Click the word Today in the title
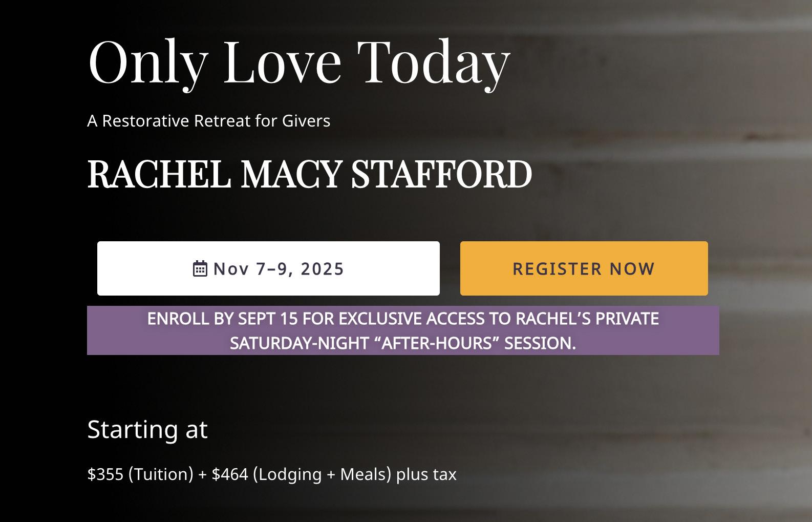This screenshot has height=522, width=812. 434,62
